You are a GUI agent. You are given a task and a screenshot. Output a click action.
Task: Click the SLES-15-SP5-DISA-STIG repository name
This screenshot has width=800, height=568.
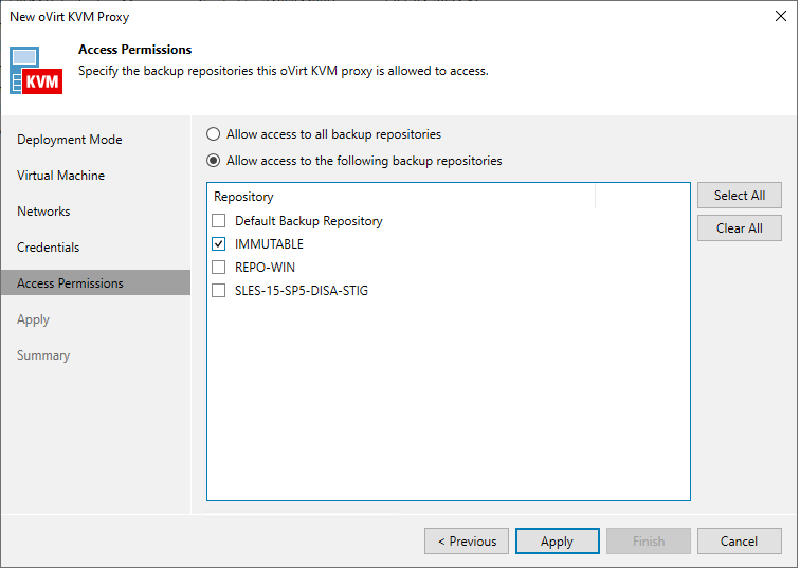coord(301,290)
